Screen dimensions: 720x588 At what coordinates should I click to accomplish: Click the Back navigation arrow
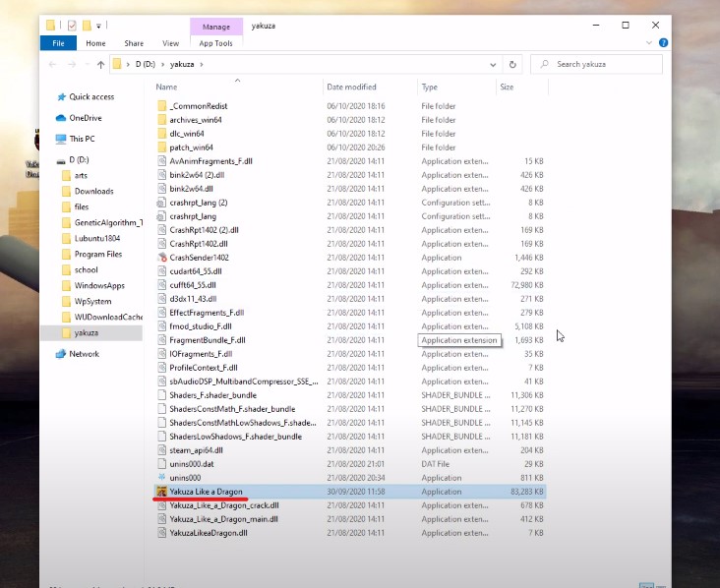tap(52, 64)
